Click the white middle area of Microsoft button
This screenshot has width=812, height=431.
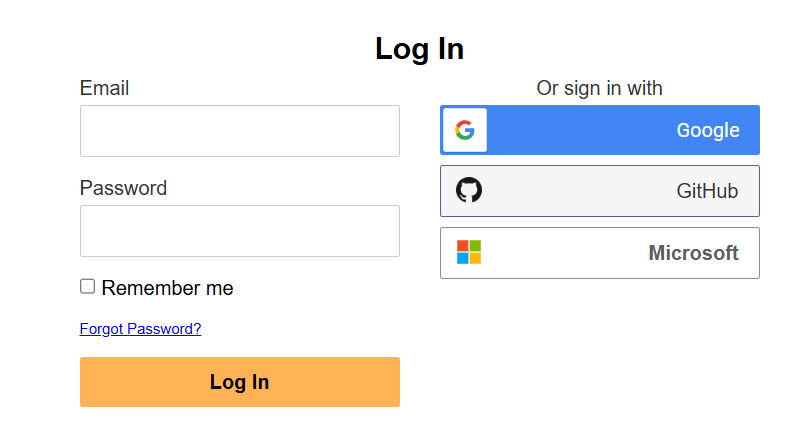[x=564, y=253]
